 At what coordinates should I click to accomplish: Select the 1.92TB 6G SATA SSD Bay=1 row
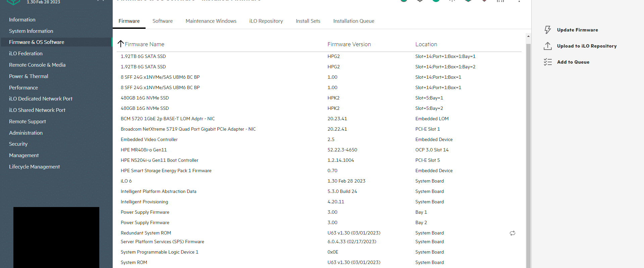pos(319,56)
